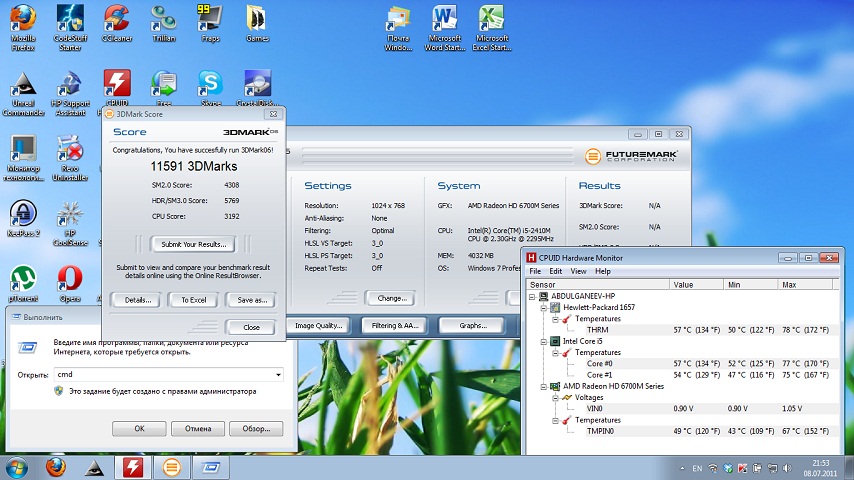This screenshot has width=854, height=480.
Task: Click the Windows Start orb
Action: click(16, 467)
